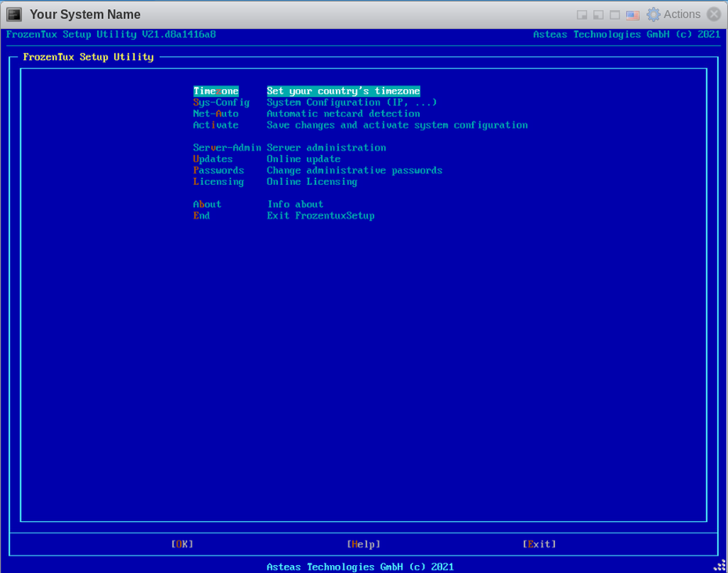The height and width of the screenshot is (573, 728).
Task: Click the text "Server administration"
Action: click(326, 147)
